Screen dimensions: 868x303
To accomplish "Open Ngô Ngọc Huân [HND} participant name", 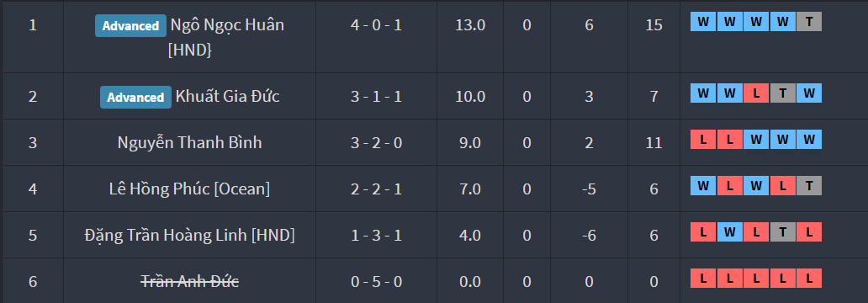I will tap(226, 37).
